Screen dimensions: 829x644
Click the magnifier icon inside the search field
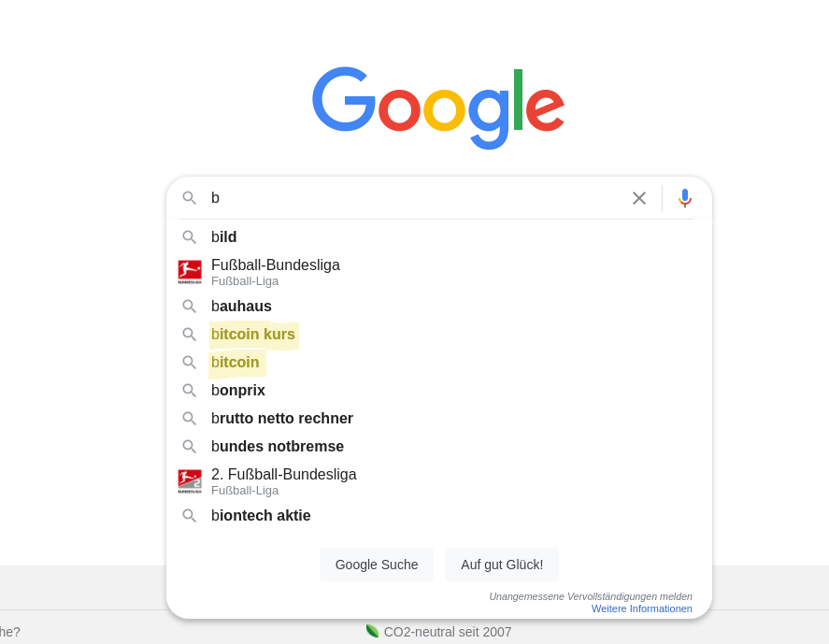(190, 198)
